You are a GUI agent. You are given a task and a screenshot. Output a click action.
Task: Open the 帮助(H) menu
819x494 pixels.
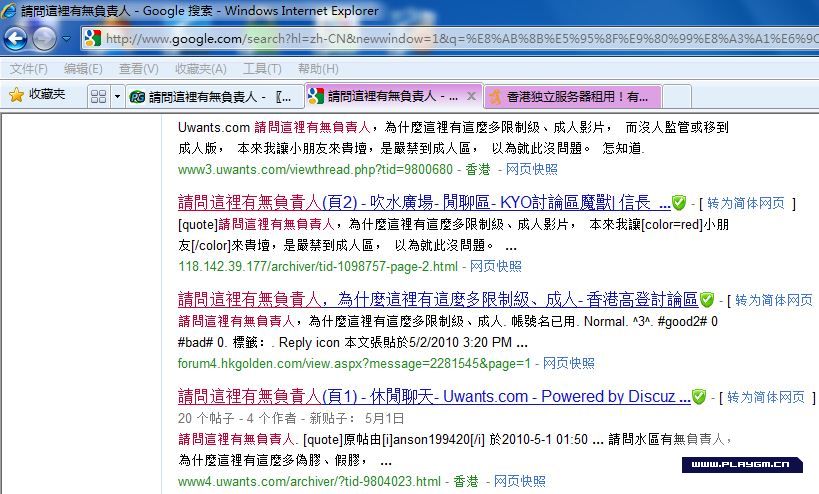tap(318, 68)
